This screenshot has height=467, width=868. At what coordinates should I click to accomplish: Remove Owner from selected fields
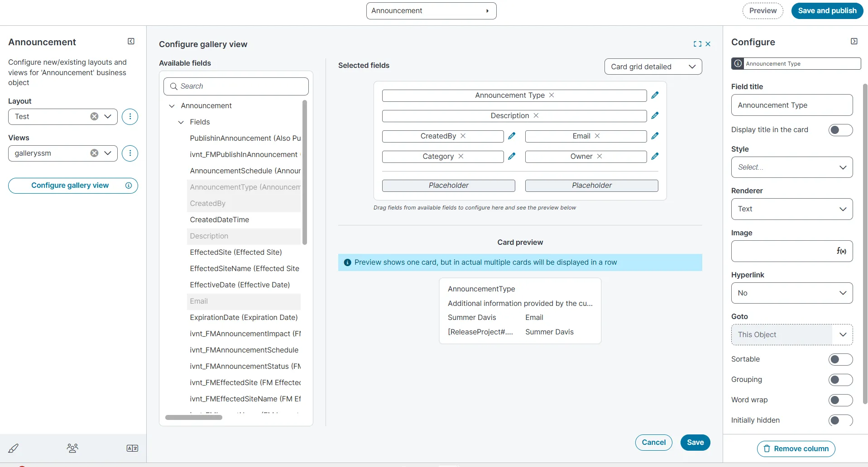coord(599,156)
